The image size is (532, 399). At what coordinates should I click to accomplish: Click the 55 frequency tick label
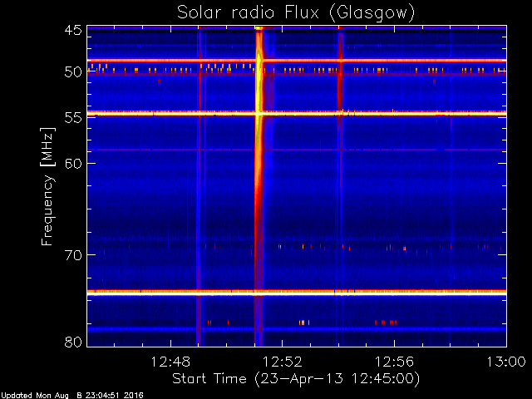(73, 118)
